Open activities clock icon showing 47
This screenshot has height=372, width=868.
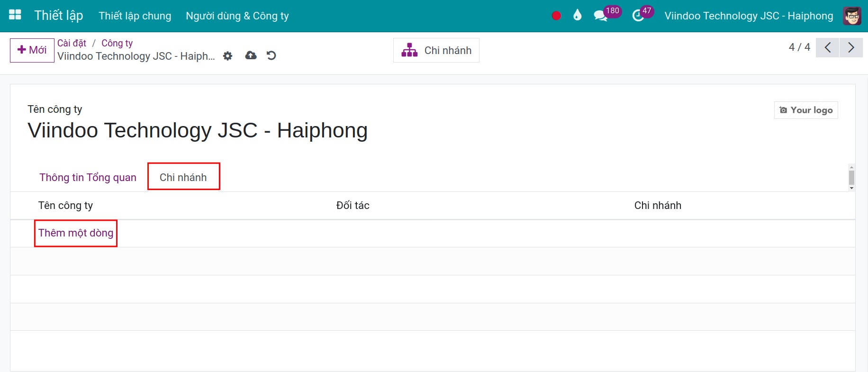(638, 16)
